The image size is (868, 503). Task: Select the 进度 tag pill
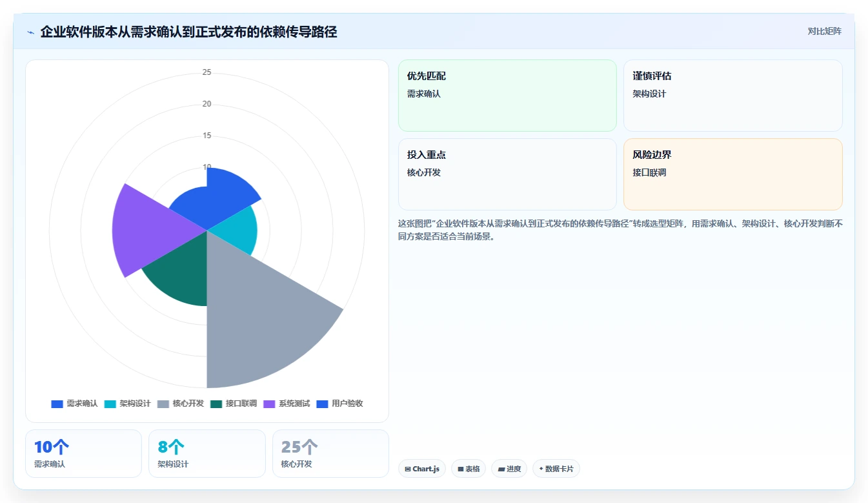(x=509, y=469)
